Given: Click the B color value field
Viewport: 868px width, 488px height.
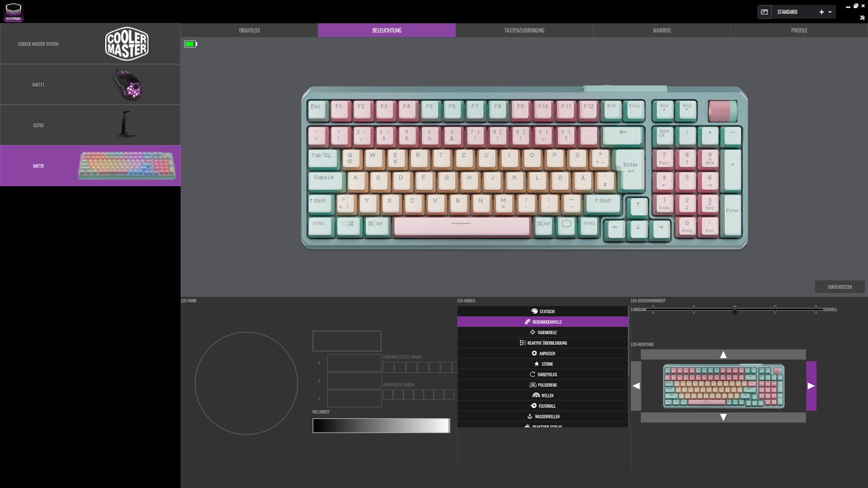Looking at the screenshot, I should point(354,399).
